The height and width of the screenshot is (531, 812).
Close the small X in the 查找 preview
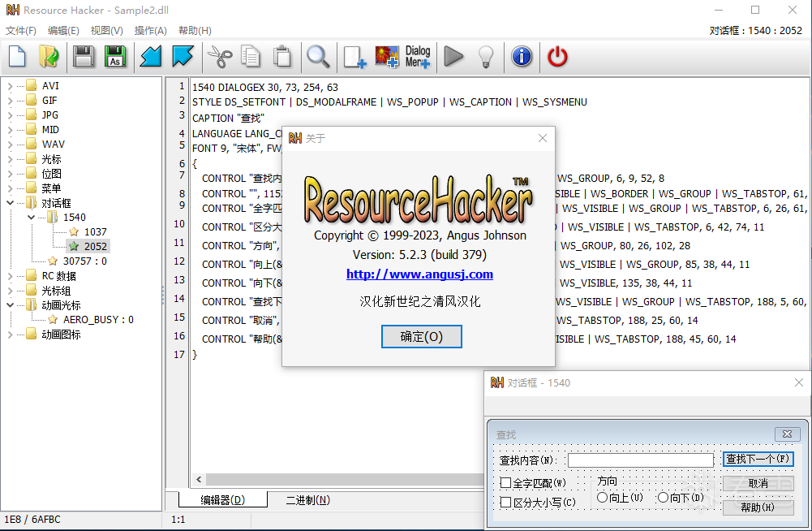click(787, 434)
